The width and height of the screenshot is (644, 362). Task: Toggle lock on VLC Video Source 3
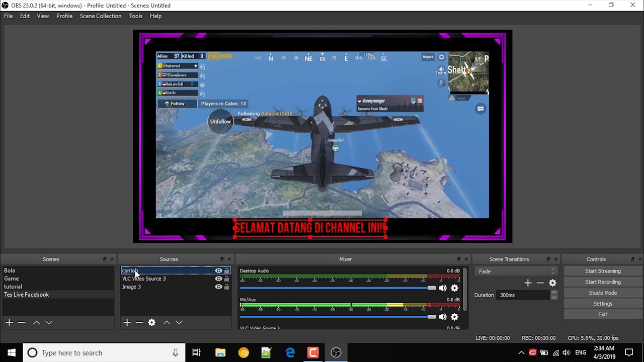pos(226,279)
